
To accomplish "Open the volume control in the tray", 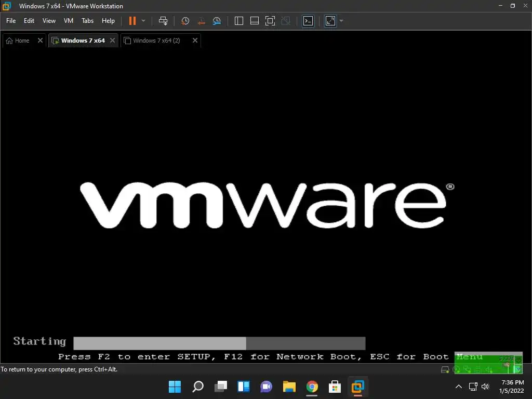I will (486, 387).
